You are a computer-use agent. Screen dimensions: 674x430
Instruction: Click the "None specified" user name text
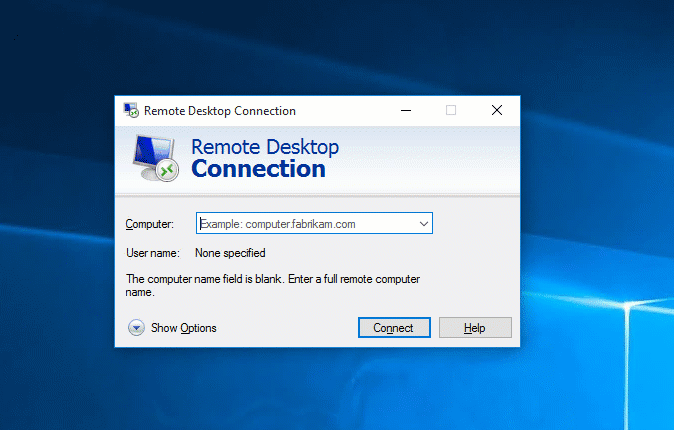click(230, 253)
